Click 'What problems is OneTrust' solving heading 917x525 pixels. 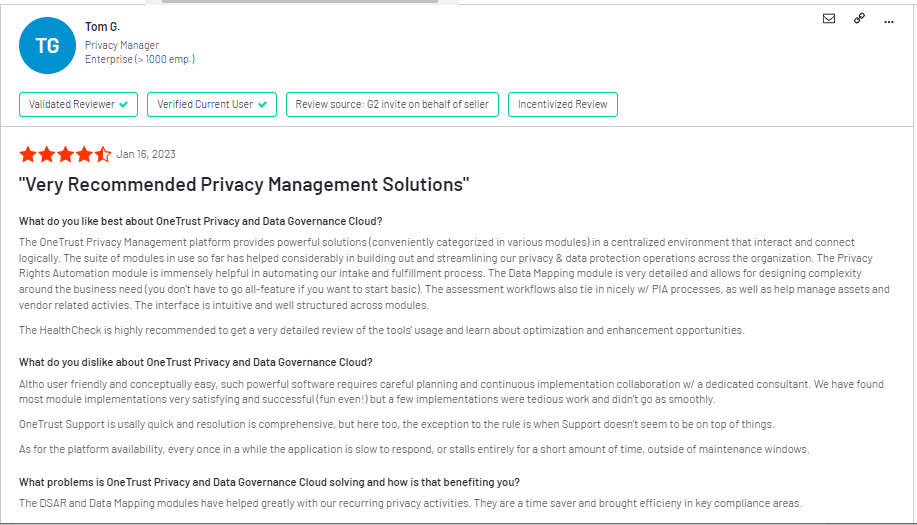click(x=269, y=482)
